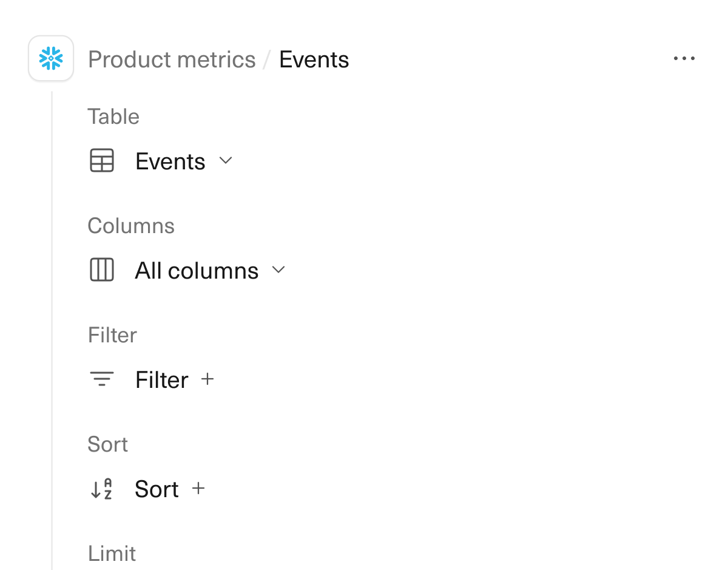
Task: Click the Columns section label
Action: (x=131, y=226)
